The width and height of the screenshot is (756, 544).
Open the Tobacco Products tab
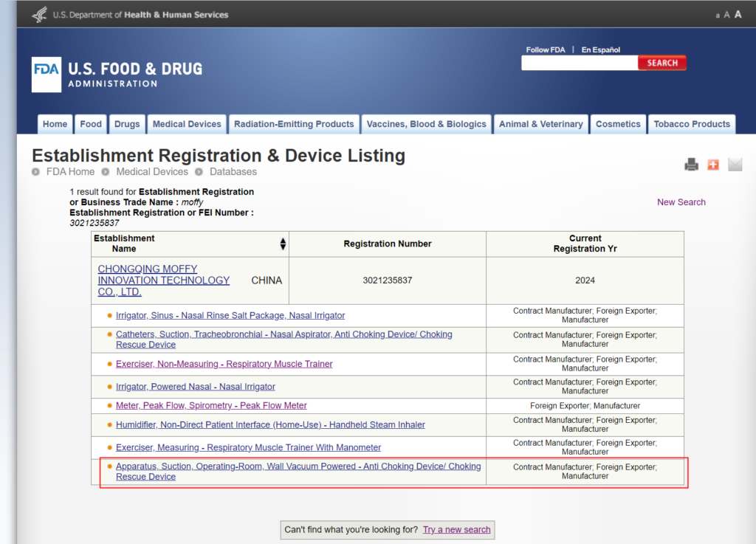click(x=692, y=124)
